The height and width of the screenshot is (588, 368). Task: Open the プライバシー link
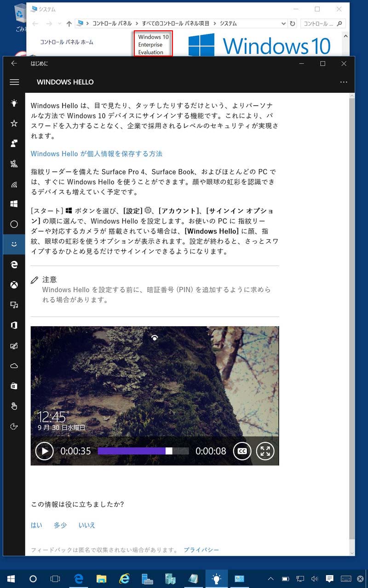point(201,550)
